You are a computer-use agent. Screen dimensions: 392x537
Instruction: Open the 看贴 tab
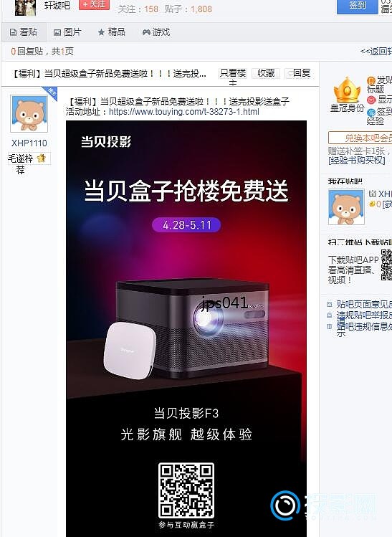(24, 32)
